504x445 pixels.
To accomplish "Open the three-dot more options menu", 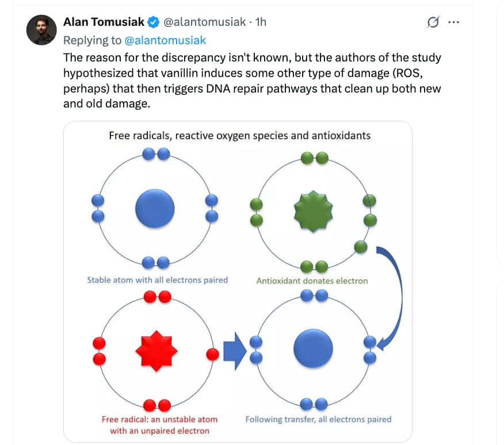I will tap(453, 22).
